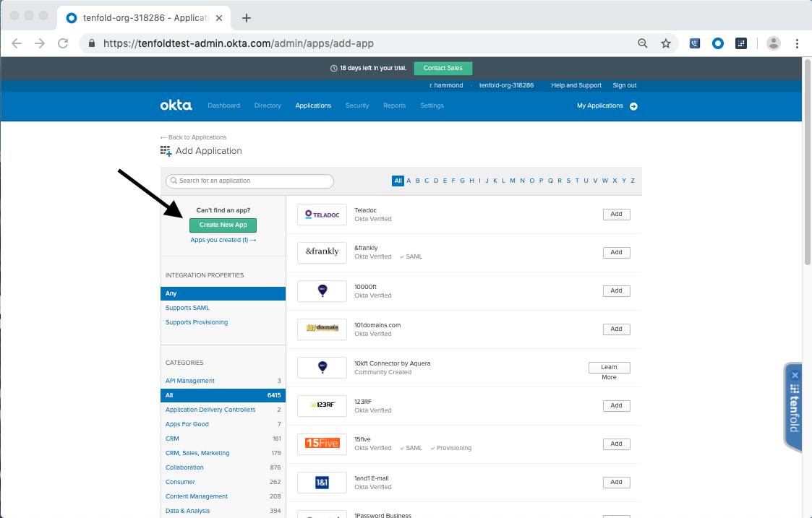This screenshot has width=812, height=518.
Task: Click the Create New App button
Action: click(x=223, y=225)
